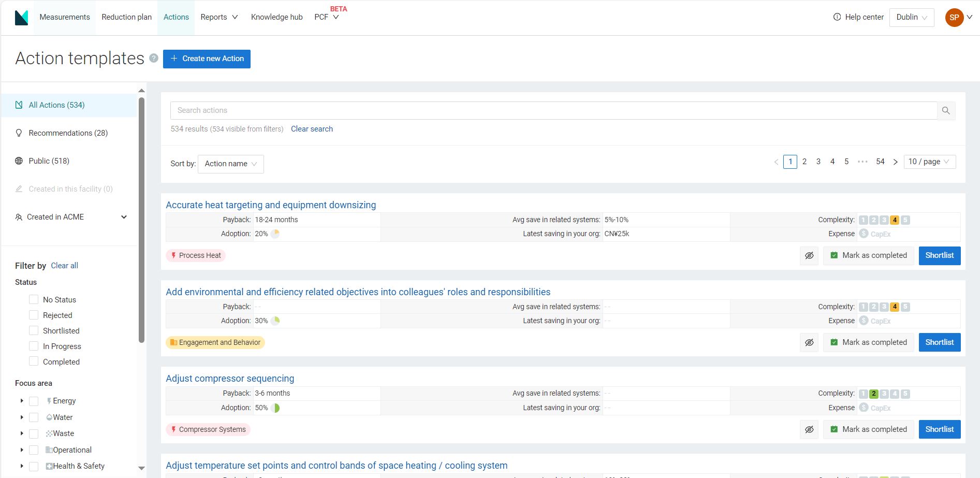
Task: Go to the next results page arrow
Action: (x=895, y=162)
